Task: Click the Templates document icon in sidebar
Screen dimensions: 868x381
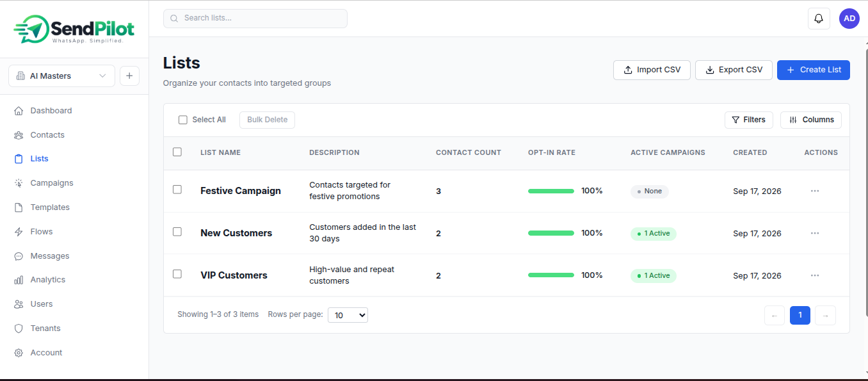Action: [19, 207]
